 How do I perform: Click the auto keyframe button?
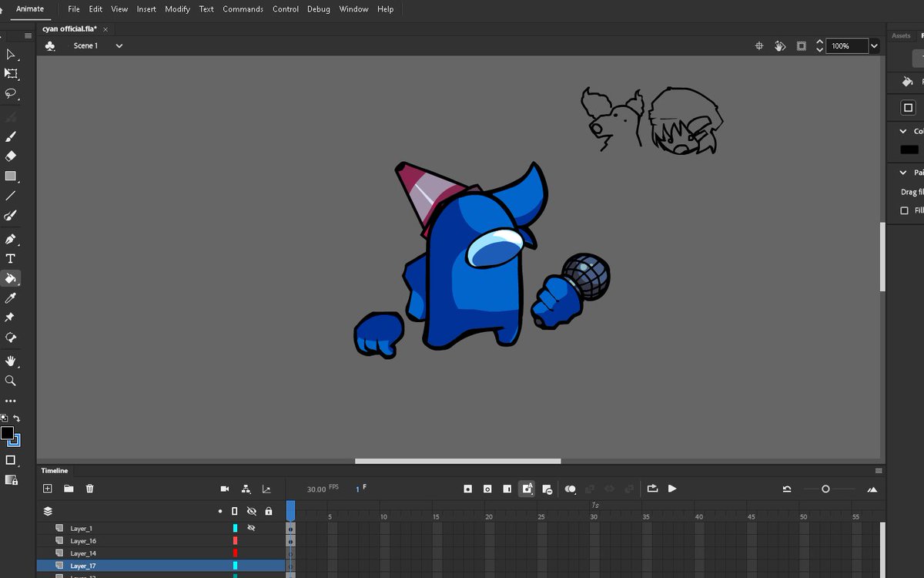pos(527,489)
